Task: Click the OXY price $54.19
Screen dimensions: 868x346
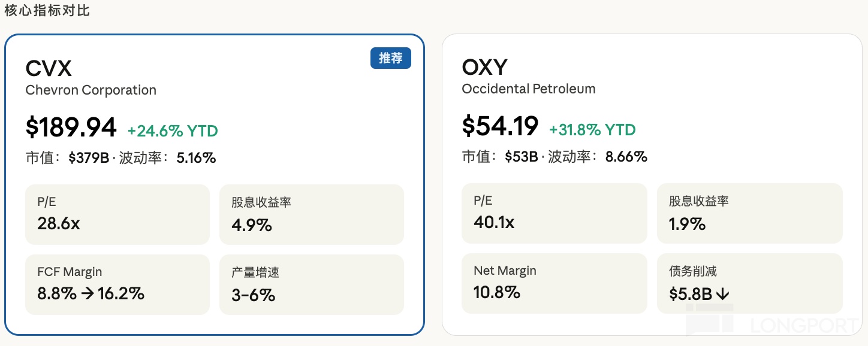Action: click(x=501, y=126)
